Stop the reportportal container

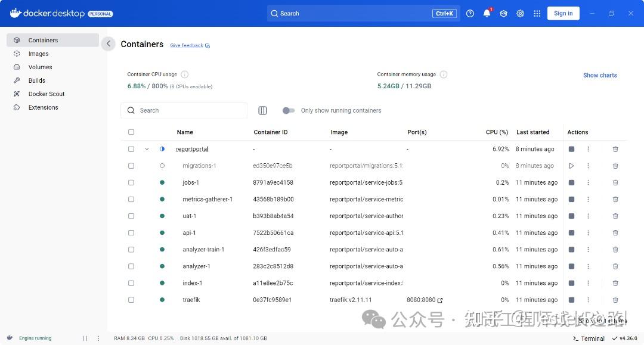(x=571, y=149)
